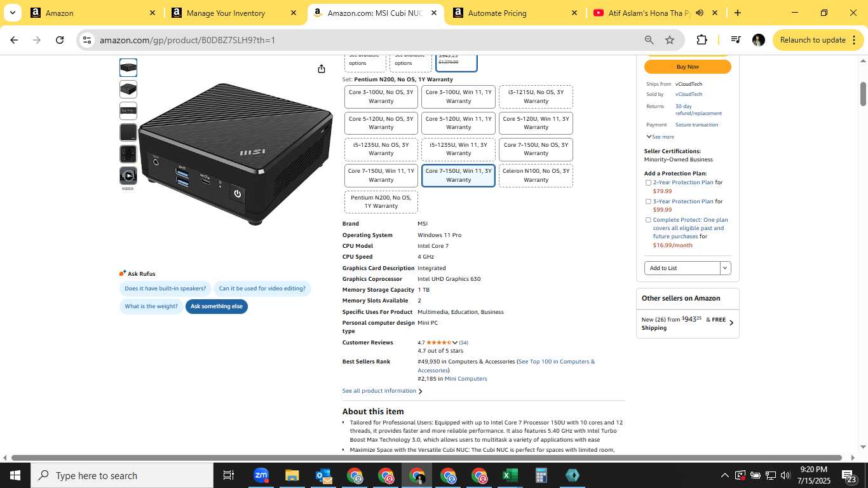Switch to the first Amazon tab
The width and height of the screenshot is (868, 488).
93,13
